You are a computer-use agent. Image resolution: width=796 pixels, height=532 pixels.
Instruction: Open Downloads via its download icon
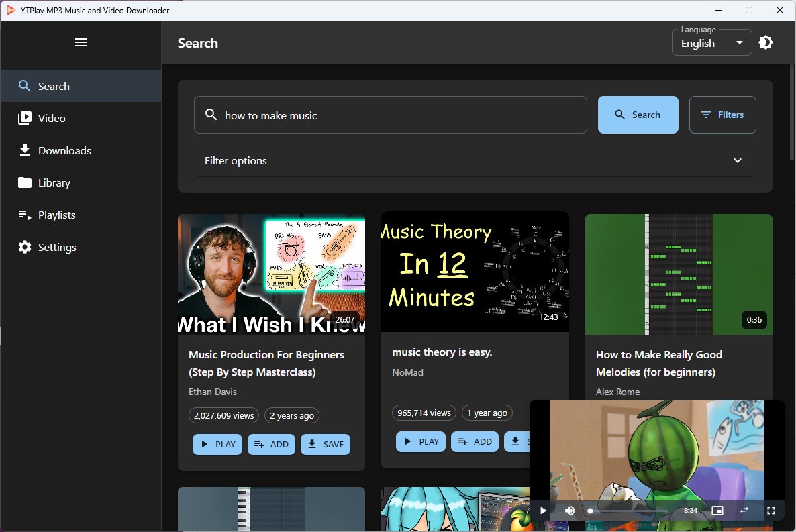pos(25,150)
